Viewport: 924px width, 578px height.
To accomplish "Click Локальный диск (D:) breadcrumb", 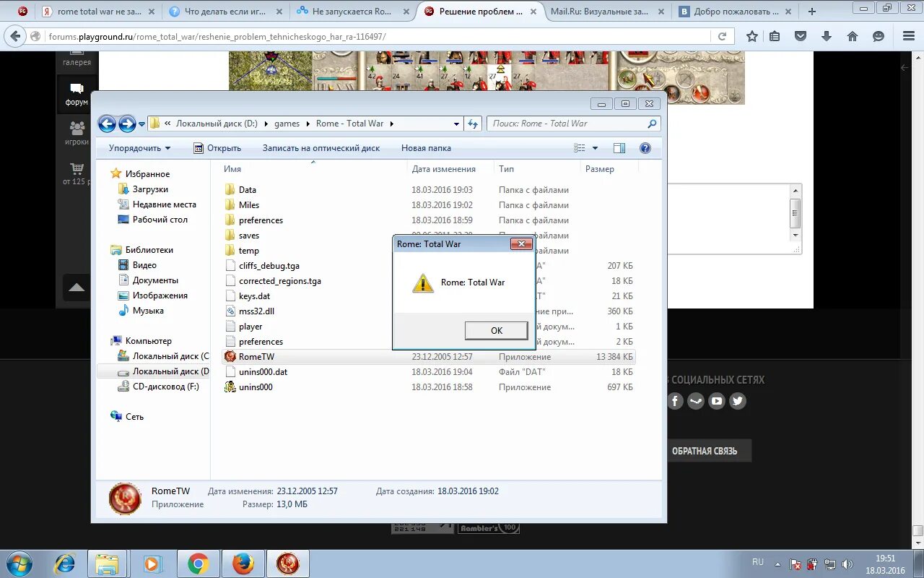I will tap(217, 124).
